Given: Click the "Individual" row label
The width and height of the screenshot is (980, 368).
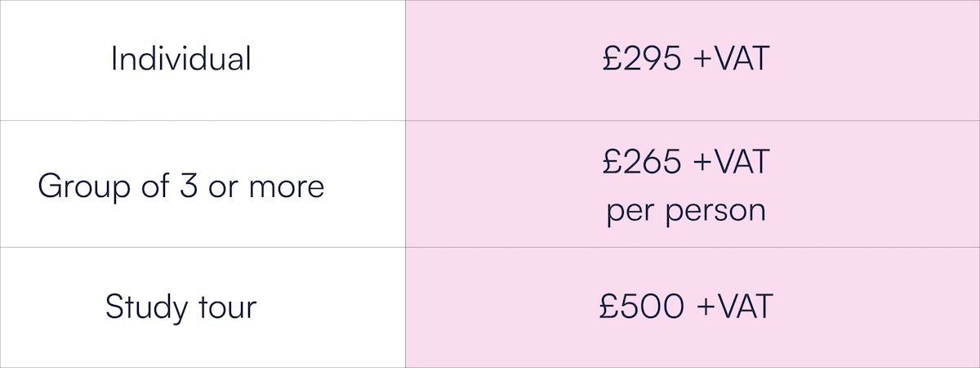Looking at the screenshot, I should click(x=180, y=60).
